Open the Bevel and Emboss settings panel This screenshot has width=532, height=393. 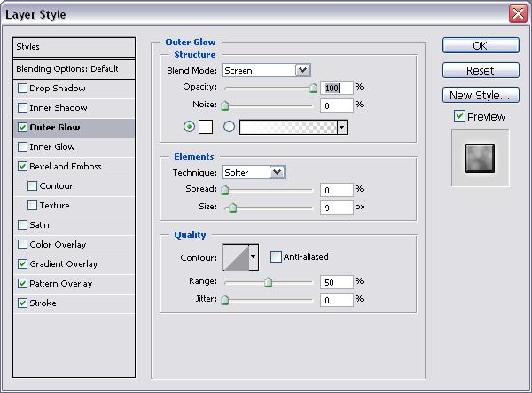pyautogui.click(x=66, y=167)
